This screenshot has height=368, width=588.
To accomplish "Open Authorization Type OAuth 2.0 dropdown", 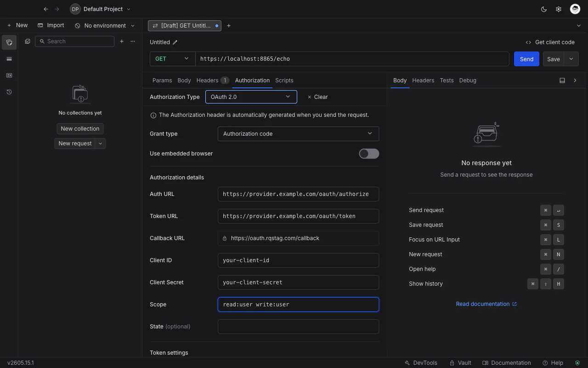I will click(251, 97).
